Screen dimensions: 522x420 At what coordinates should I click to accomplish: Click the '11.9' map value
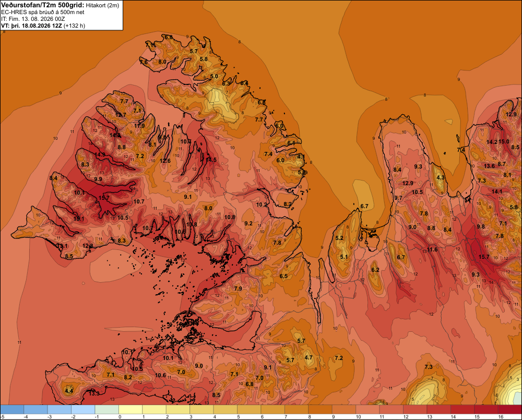pyautogui.click(x=139, y=125)
